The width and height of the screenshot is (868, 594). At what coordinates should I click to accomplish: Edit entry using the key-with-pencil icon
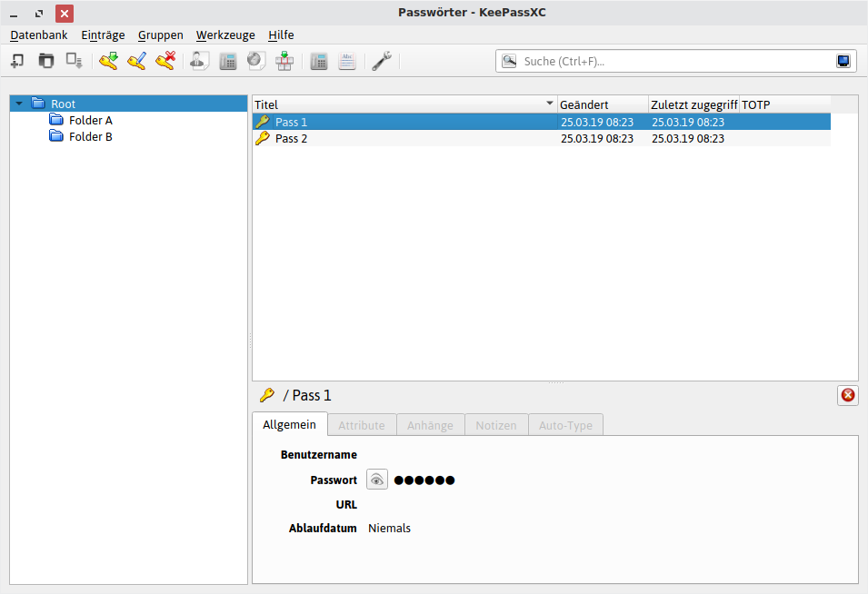(136, 60)
